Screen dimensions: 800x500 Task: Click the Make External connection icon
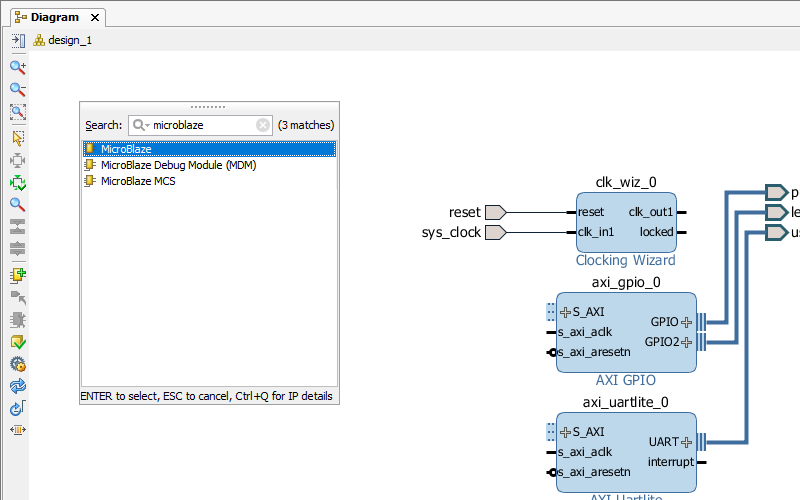[18, 297]
